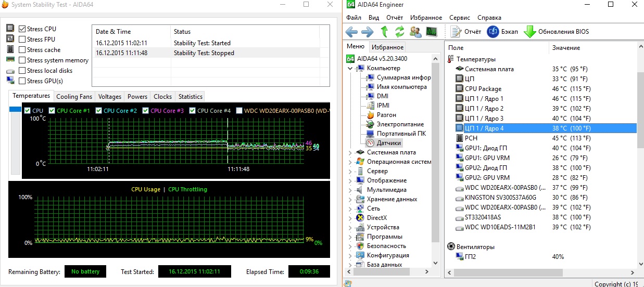
Task: Enable the Stress cache checkbox
Action: point(22,50)
